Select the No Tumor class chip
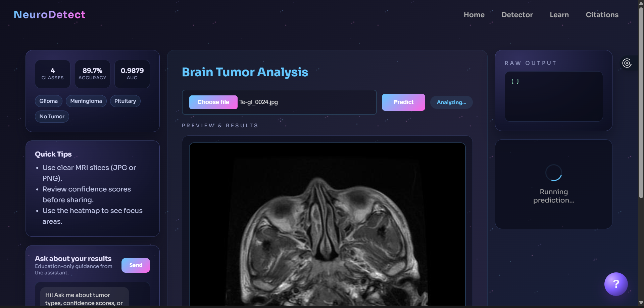Viewport: 644px width, 308px height. click(52, 117)
